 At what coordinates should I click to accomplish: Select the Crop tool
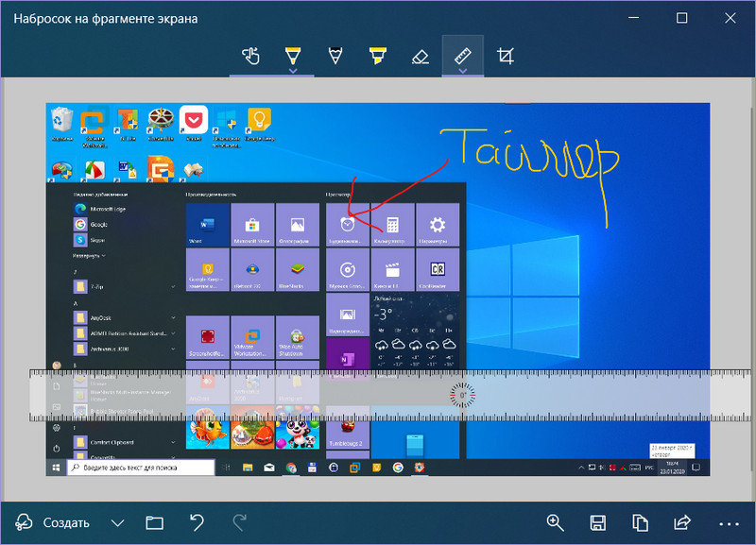[x=506, y=56]
